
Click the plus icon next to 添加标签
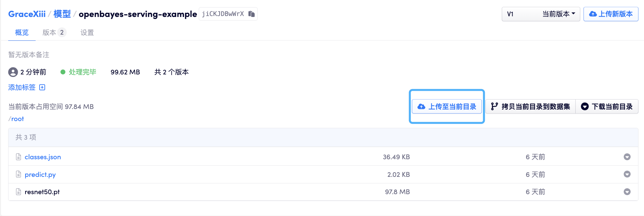(x=42, y=87)
